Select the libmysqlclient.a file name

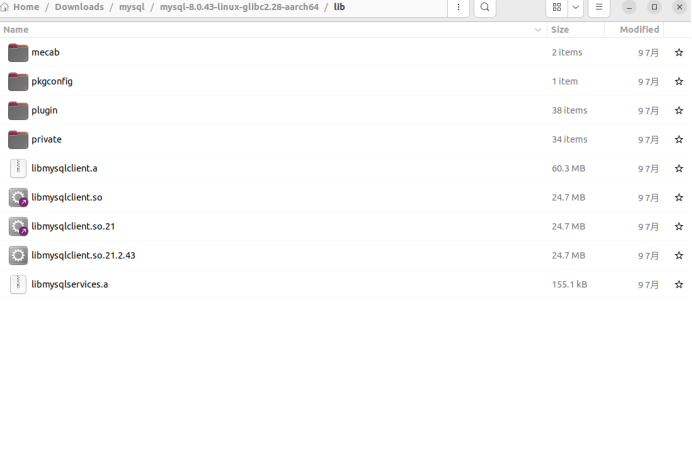click(64, 169)
